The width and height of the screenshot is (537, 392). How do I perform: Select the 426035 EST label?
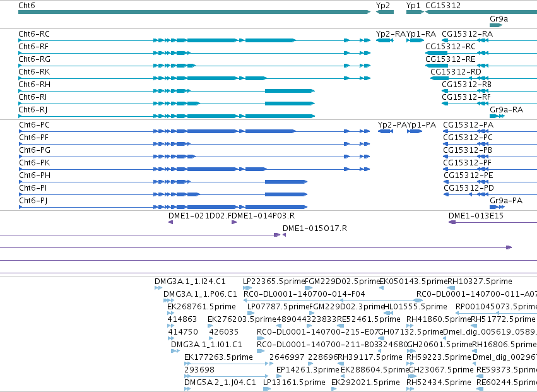(x=223, y=332)
